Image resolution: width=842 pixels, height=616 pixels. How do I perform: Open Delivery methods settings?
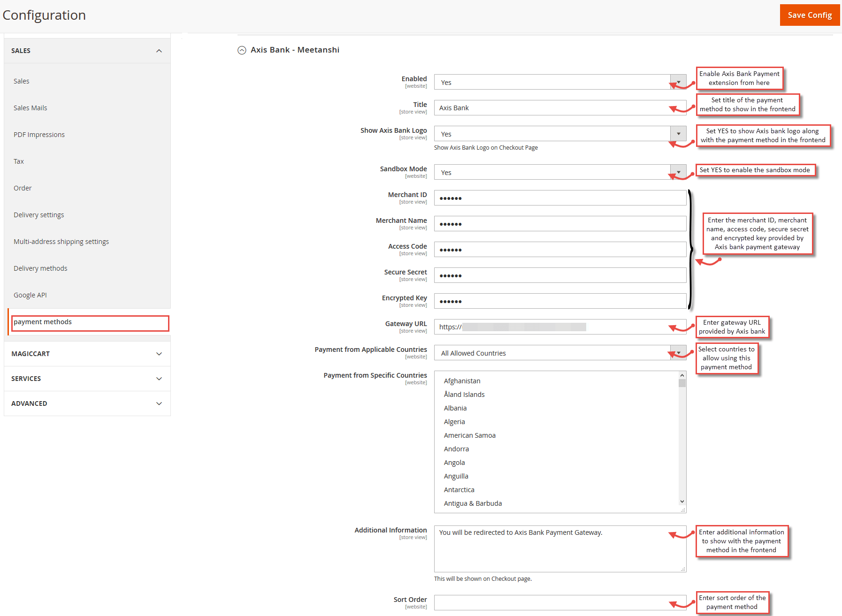click(x=40, y=268)
